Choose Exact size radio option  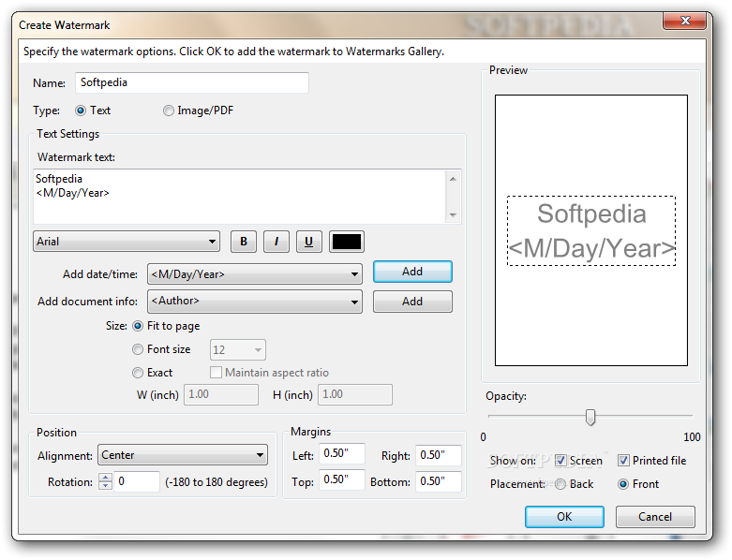tap(138, 373)
